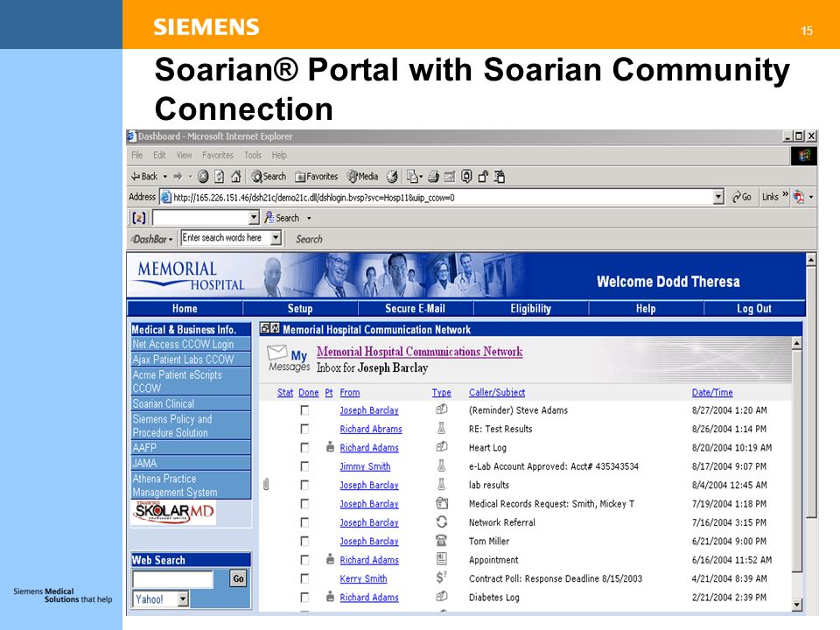Viewport: 840px width, 630px height.
Task: Click the patient icon on Heart Log row
Action: [x=330, y=447]
